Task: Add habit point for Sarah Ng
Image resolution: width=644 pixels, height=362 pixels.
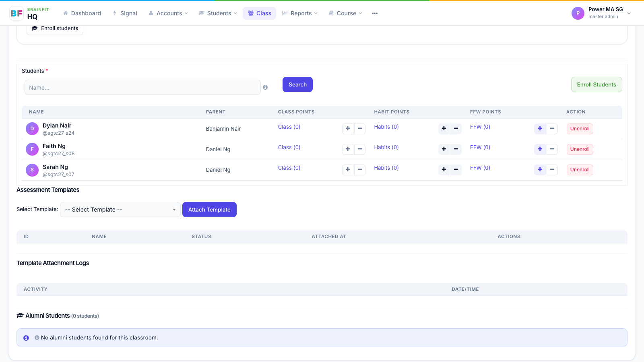Action: [444, 170]
